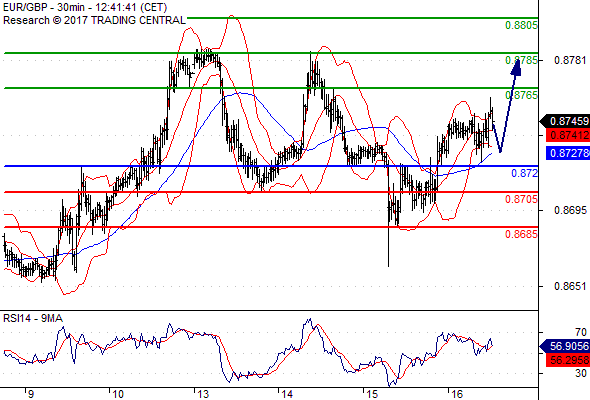Select the 0.8765 resistance level label
Screen dimensions: 590x400
pos(521,95)
